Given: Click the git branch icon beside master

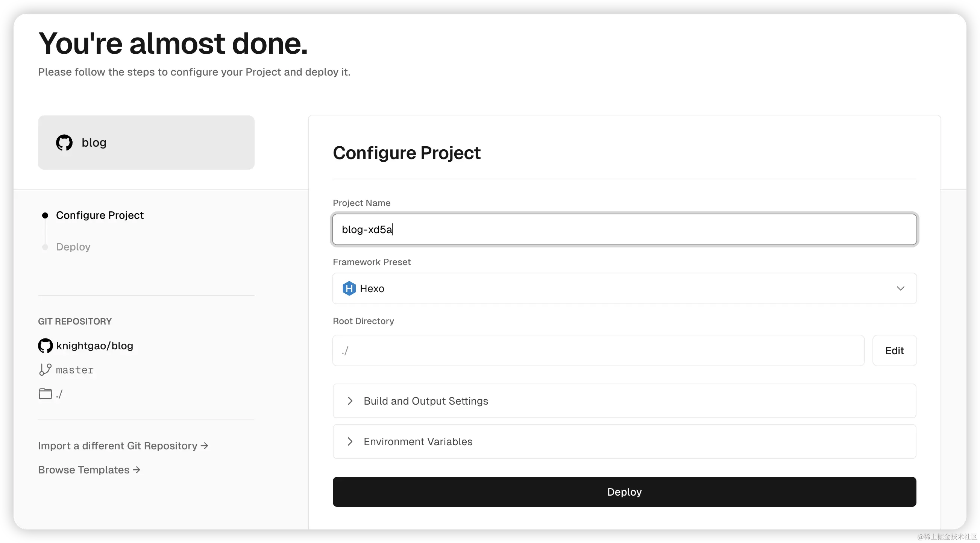Looking at the screenshot, I should click(45, 370).
